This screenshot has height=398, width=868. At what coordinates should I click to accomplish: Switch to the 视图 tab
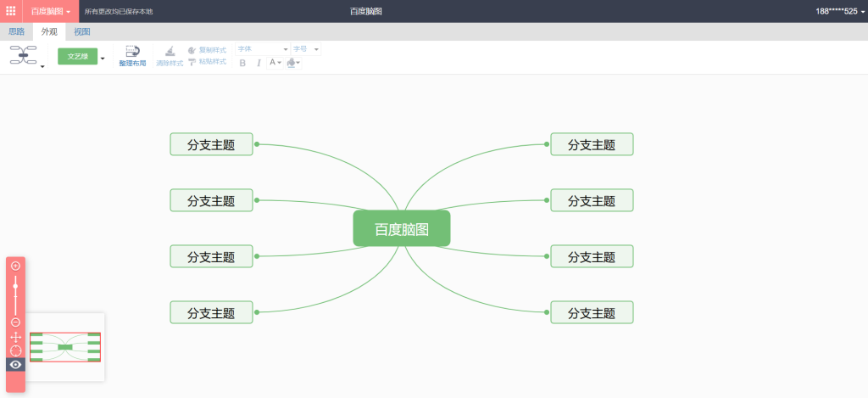coord(82,31)
